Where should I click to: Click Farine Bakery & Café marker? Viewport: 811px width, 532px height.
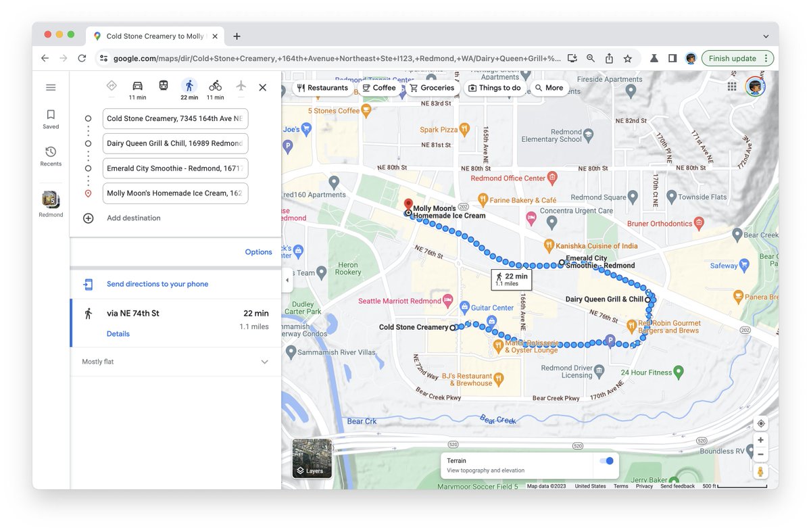coord(483,199)
